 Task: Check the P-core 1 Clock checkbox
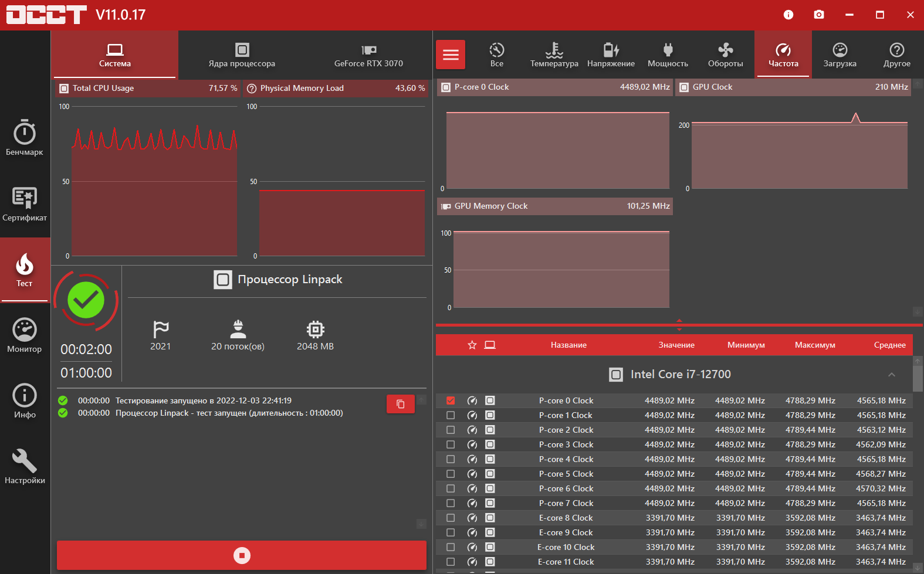pos(451,415)
